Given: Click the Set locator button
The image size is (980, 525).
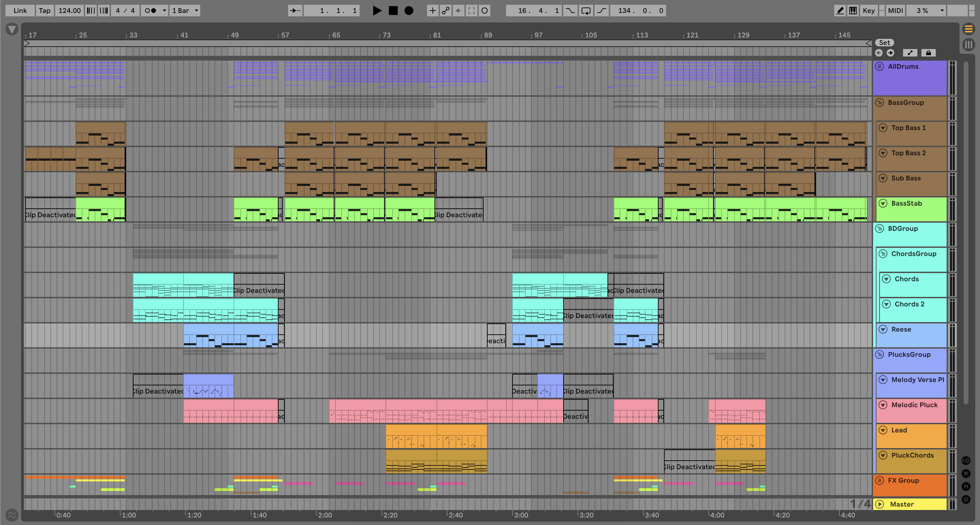Looking at the screenshot, I should [884, 43].
